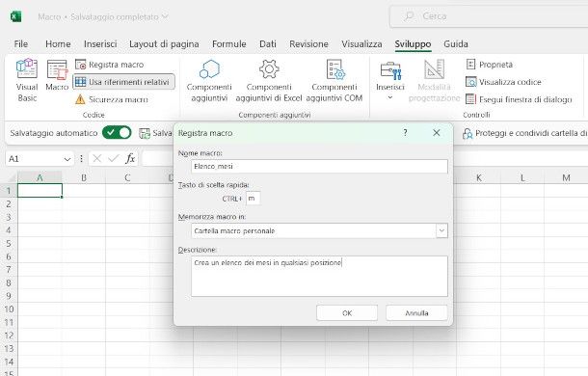Select column A header
Screen dimensions: 588x376
(x=40, y=177)
